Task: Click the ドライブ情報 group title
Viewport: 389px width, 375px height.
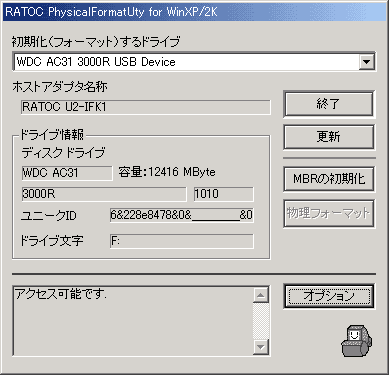Action: coord(52,134)
